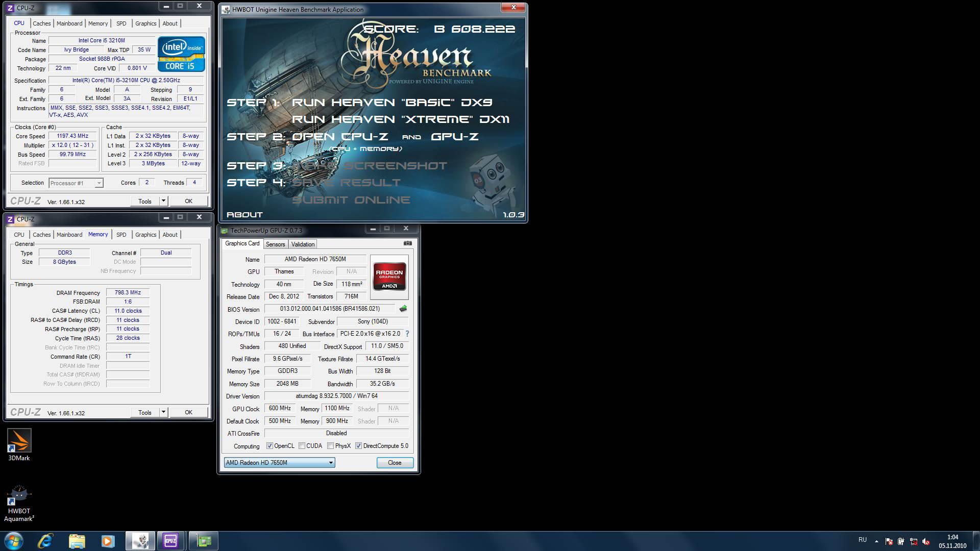980x551 pixels.
Task: Click the Radeon Graphics logo in GPU-Z
Action: click(389, 277)
